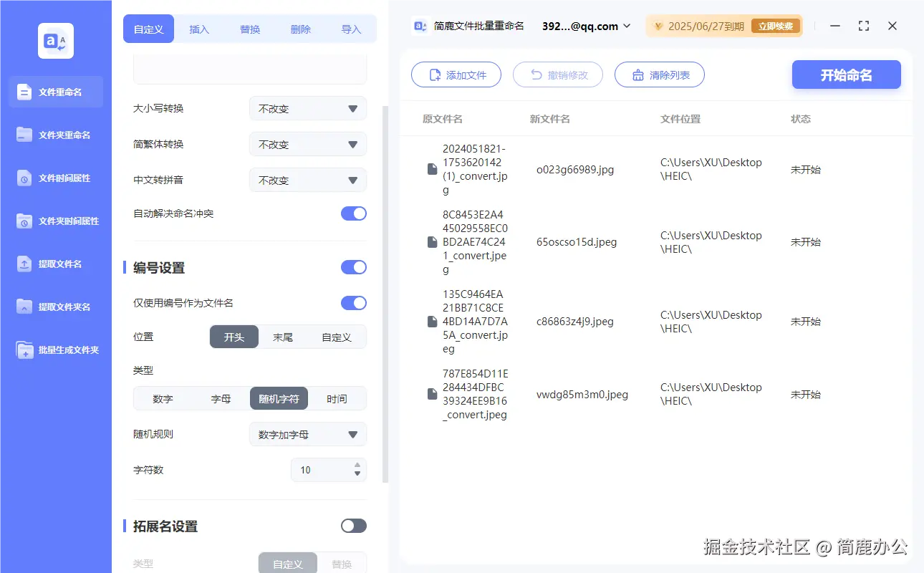Click new name vwdg85m3m0.jpeg

[582, 394]
